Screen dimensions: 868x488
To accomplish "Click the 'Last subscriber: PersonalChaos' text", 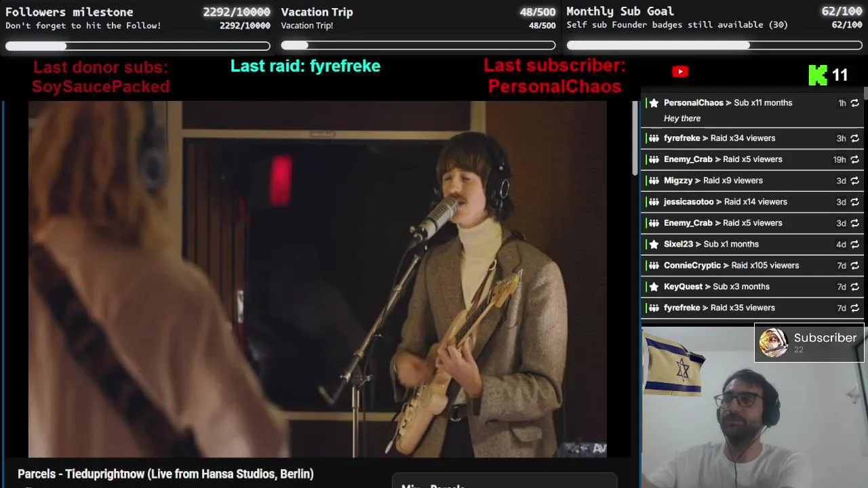I will [555, 76].
